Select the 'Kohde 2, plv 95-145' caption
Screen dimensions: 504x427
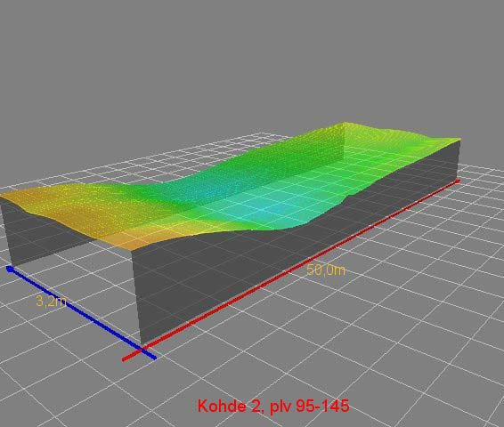273,406
